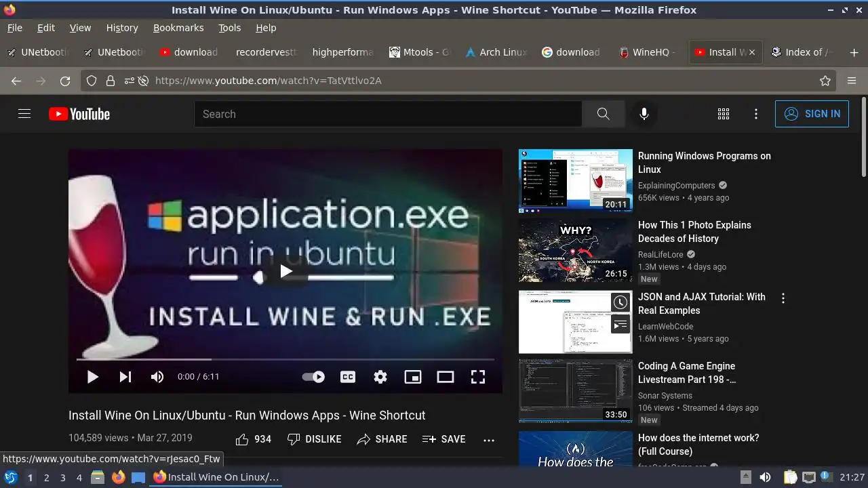Save the video to a playlist
The height and width of the screenshot is (488, 868).
point(443,439)
